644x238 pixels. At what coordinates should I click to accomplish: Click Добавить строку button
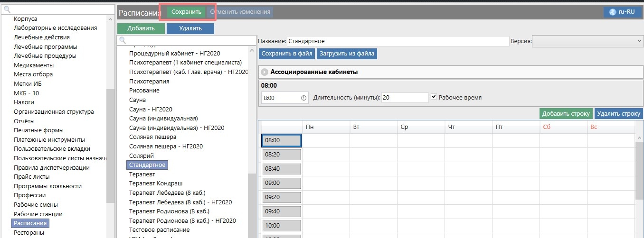tap(566, 114)
